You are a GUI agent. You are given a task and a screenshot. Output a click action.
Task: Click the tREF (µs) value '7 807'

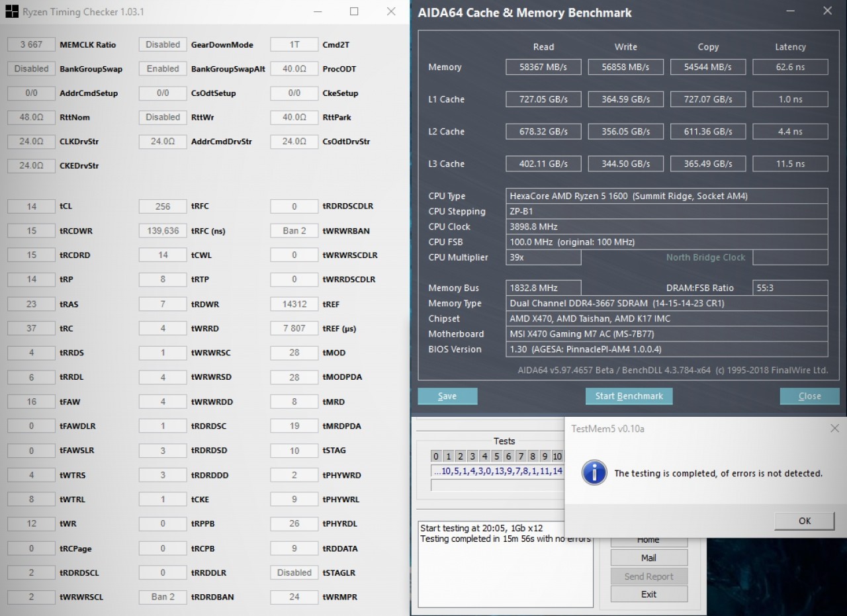tap(294, 329)
